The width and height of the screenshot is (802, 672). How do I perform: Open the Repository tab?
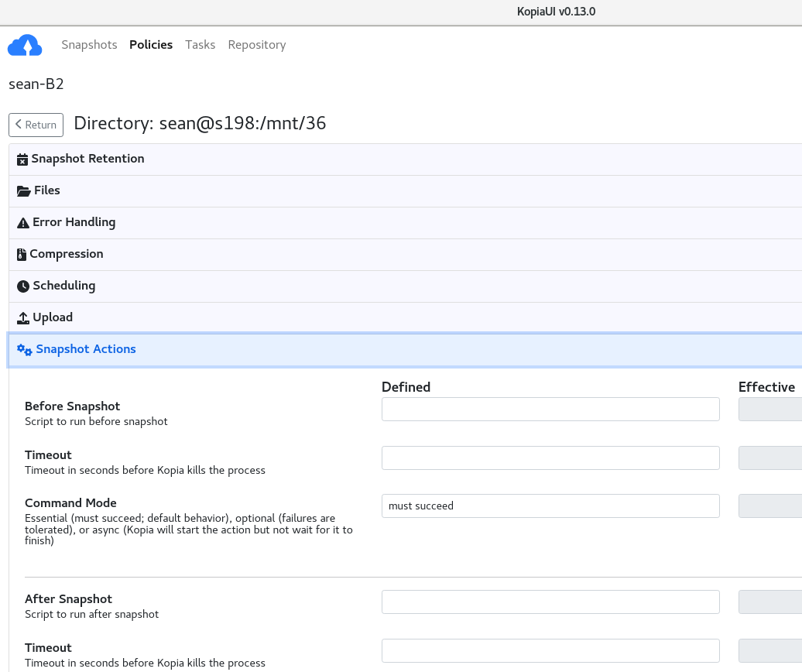coord(257,45)
